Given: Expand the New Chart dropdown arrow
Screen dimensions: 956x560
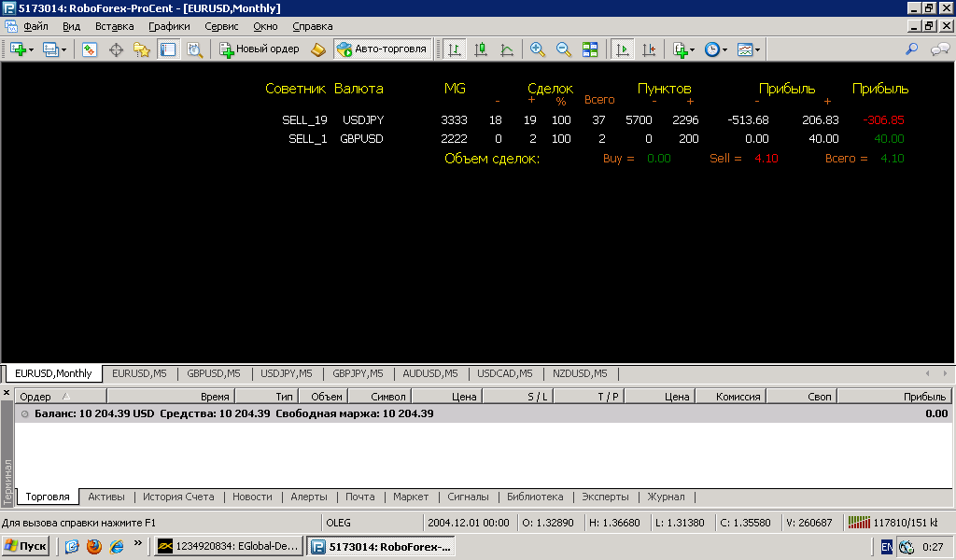Looking at the screenshot, I should pyautogui.click(x=31, y=50).
